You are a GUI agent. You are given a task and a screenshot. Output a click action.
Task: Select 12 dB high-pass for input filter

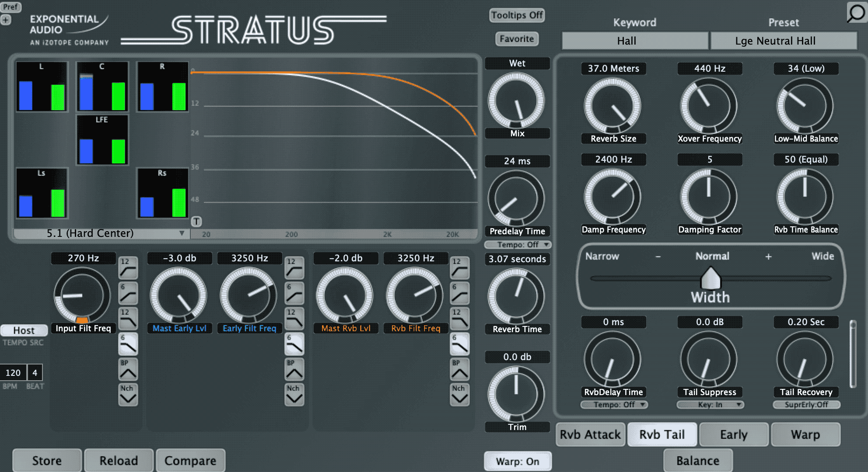[128, 267]
